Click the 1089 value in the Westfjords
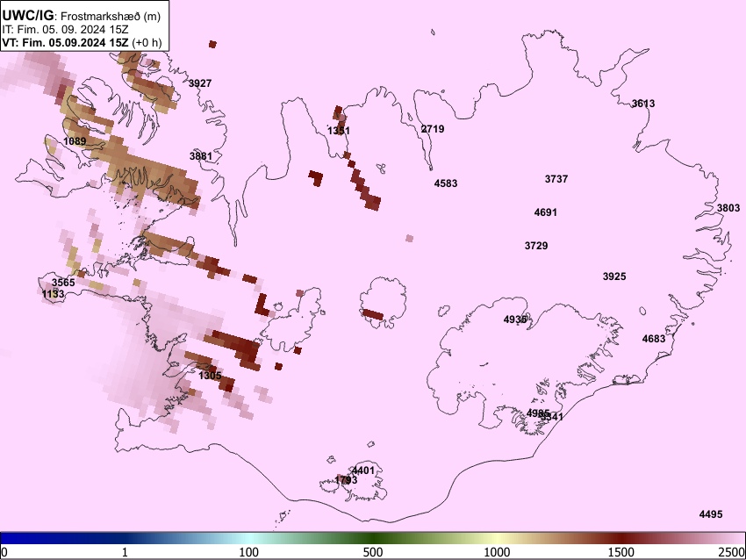 click(75, 141)
